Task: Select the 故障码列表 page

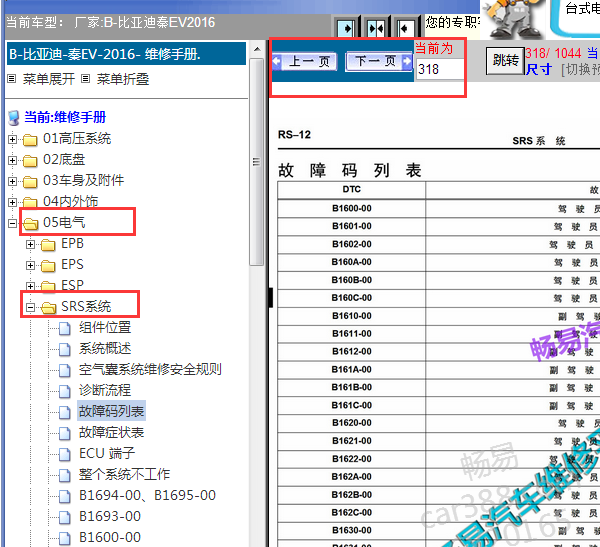Action: tap(111, 411)
